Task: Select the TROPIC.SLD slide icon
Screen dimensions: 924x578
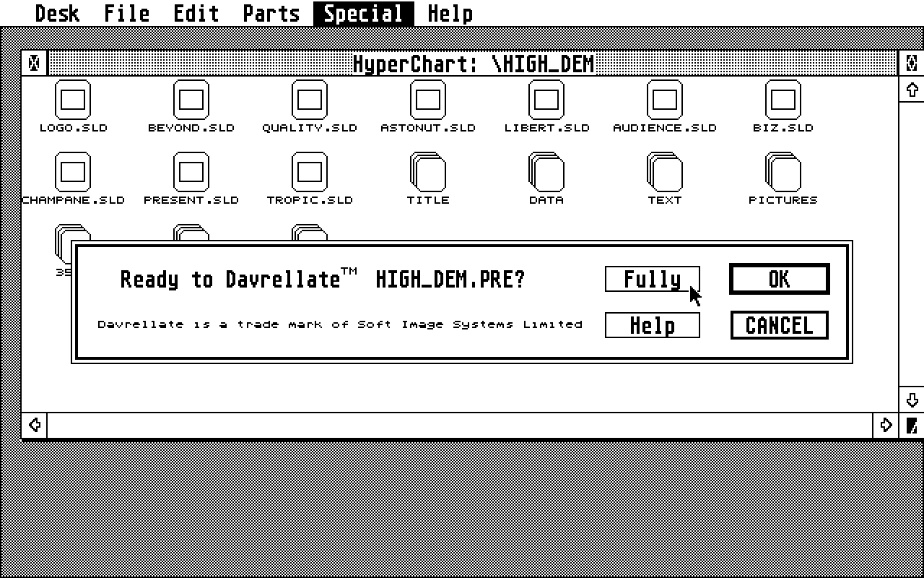Action: [310, 172]
